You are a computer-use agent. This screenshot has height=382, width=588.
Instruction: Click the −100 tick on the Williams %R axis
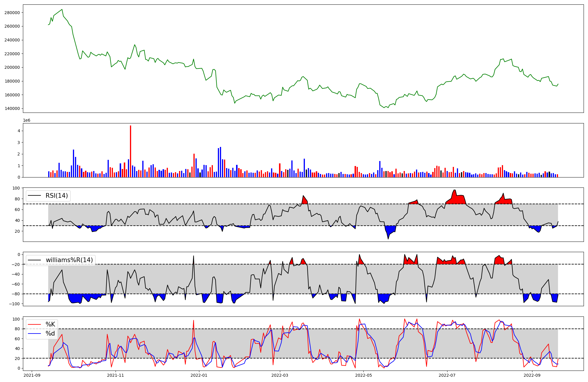[x=14, y=304]
